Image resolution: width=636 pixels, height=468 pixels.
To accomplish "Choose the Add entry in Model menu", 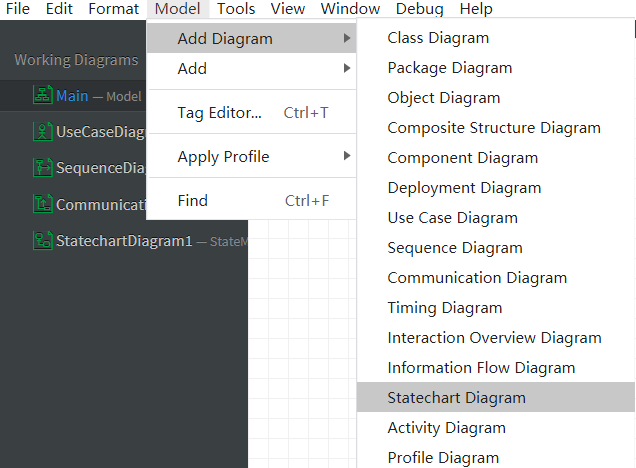I will tap(251, 68).
